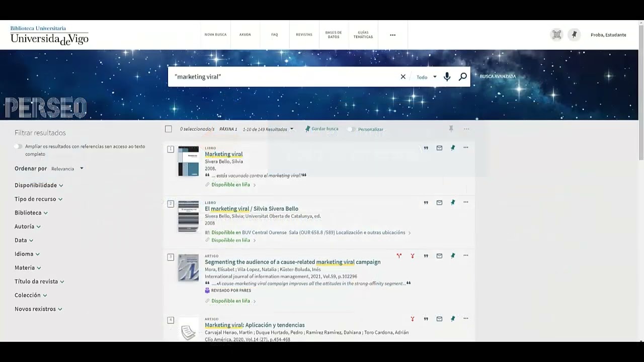Select result number 3 checkbox
The image size is (644, 362).
pos(171,257)
